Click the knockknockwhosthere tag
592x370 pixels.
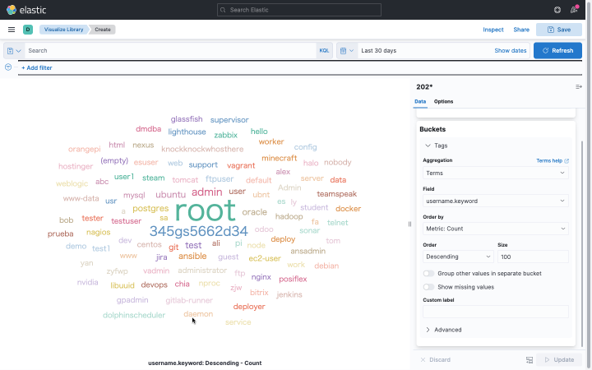click(202, 149)
